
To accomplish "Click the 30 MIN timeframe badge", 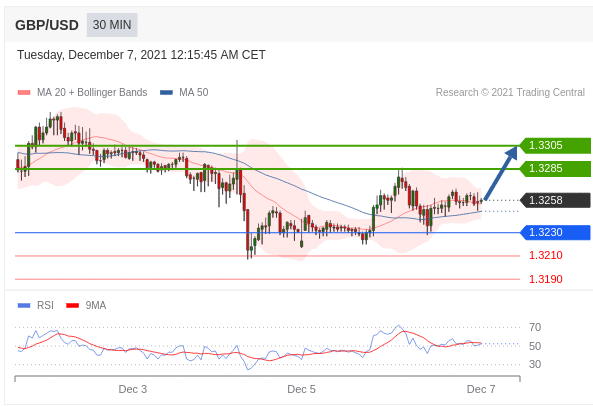I will click(x=112, y=25).
